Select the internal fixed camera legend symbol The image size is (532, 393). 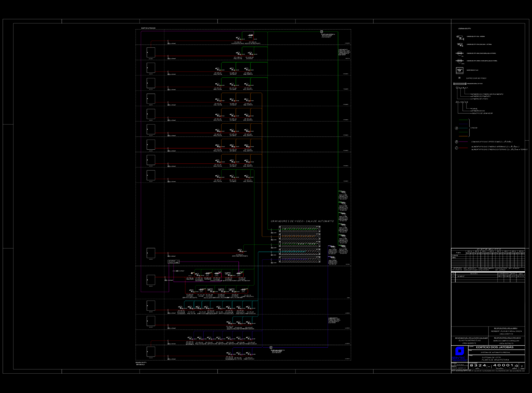pos(460,37)
